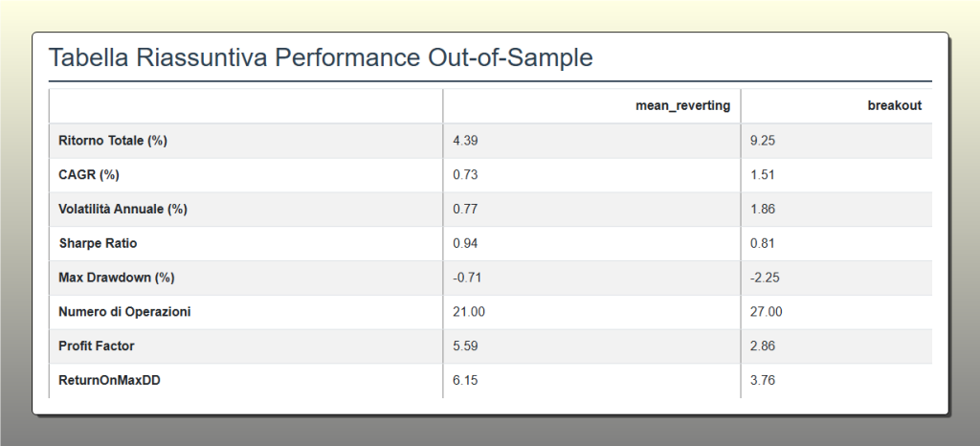The height and width of the screenshot is (446, 980).
Task: Select the CAGR (%) row label
Action: pyautogui.click(x=89, y=175)
